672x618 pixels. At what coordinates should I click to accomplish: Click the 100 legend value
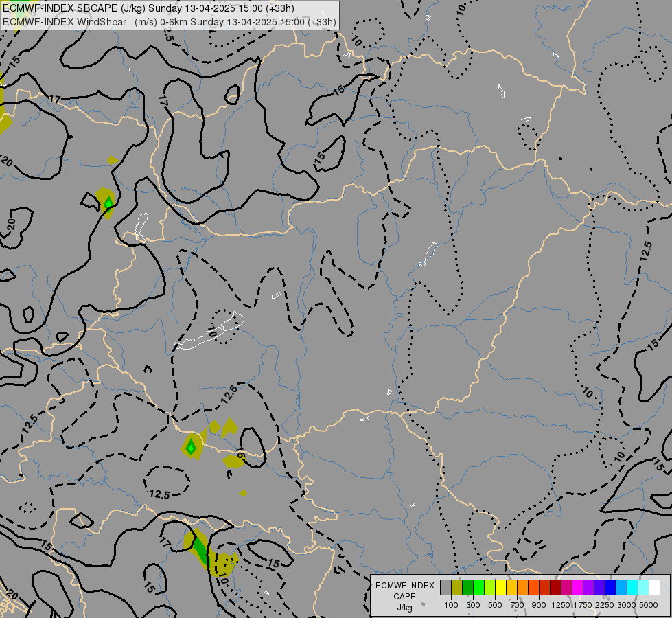[x=451, y=605]
